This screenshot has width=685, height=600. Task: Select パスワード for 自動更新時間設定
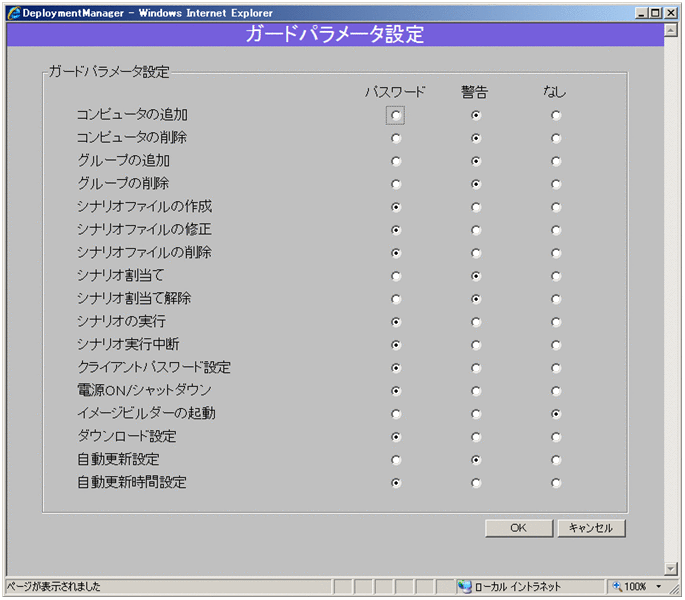click(x=396, y=483)
